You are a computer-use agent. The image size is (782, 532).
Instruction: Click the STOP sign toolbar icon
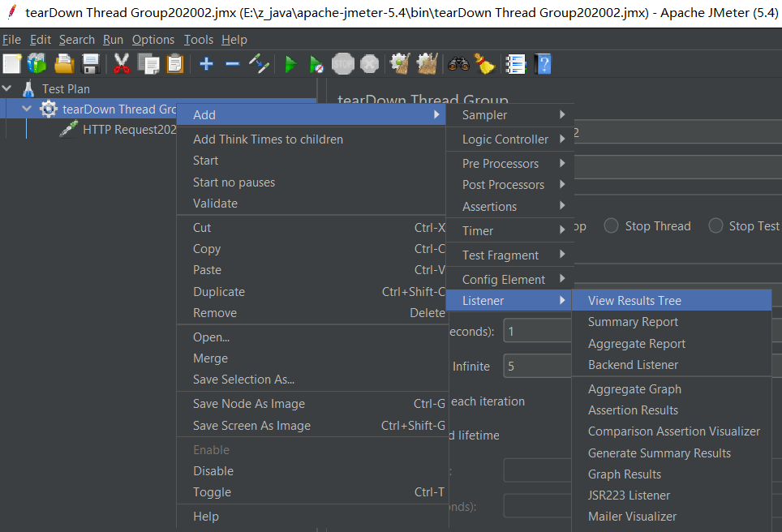pos(343,64)
